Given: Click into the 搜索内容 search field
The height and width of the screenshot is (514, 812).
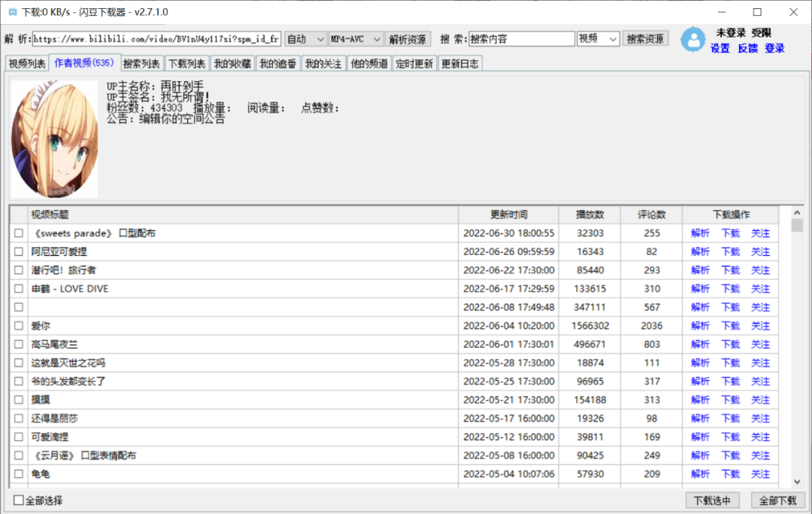Looking at the screenshot, I should coord(521,39).
